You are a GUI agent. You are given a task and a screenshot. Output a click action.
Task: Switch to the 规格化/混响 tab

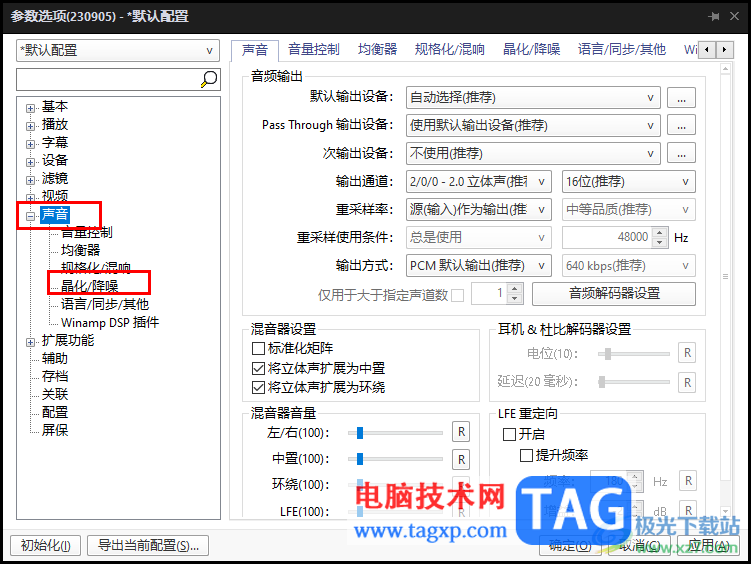pyautogui.click(x=449, y=49)
